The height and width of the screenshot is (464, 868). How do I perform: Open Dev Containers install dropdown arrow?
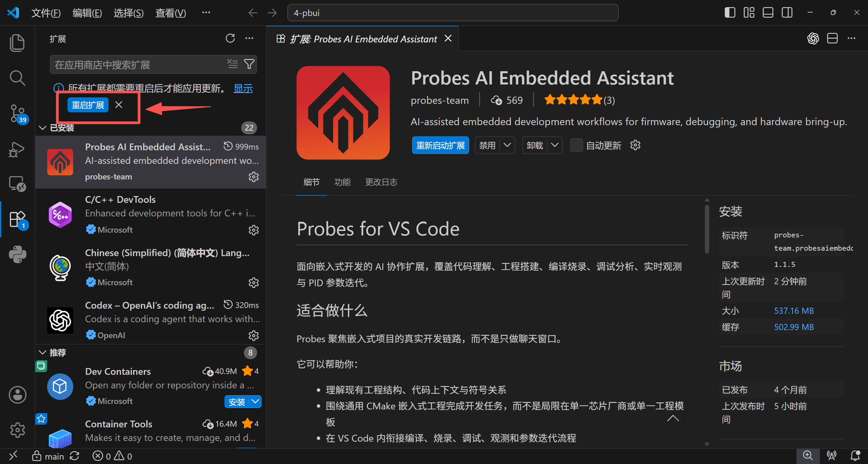pyautogui.click(x=255, y=402)
